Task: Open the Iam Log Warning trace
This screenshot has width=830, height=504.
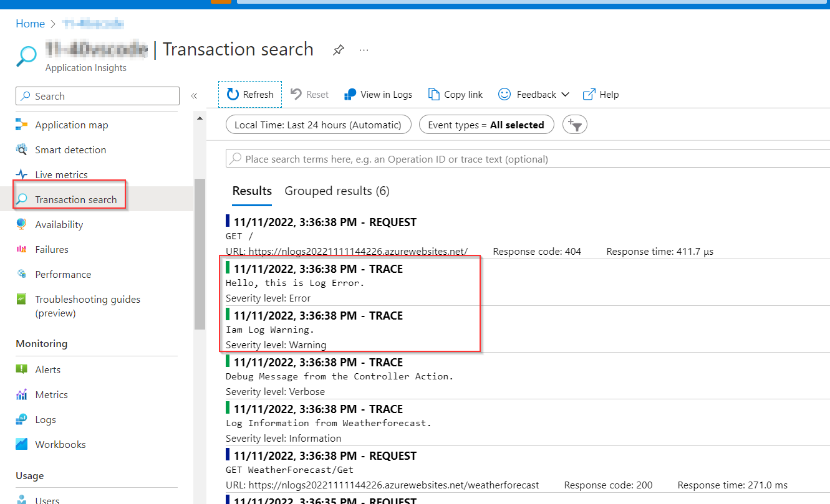Action: [528, 330]
